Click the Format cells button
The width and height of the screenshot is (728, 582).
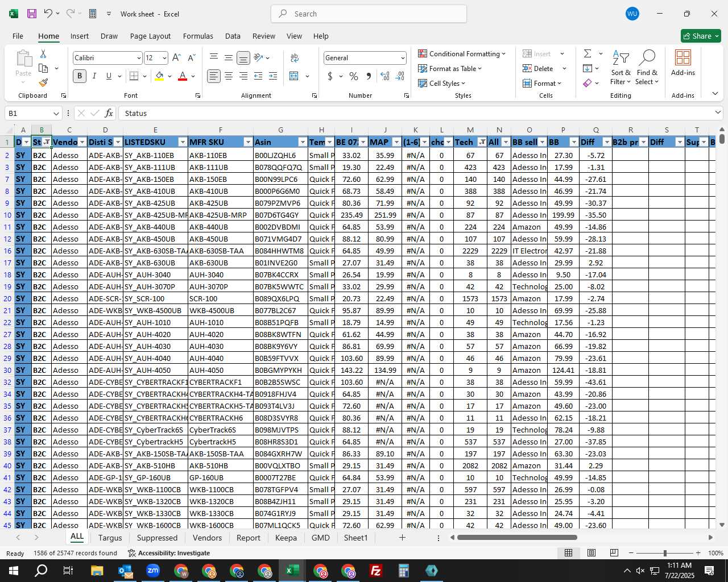(x=542, y=83)
